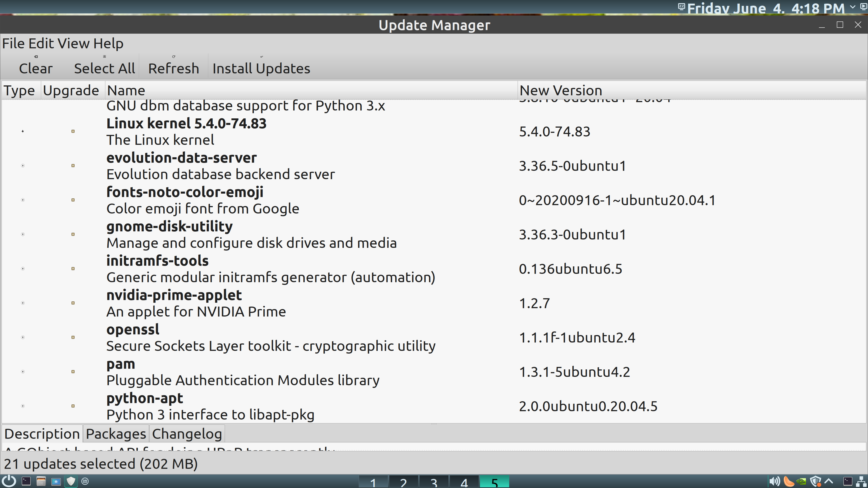Toggle upgrade checkbox for python-apt
The image size is (868, 488).
coord(73,406)
